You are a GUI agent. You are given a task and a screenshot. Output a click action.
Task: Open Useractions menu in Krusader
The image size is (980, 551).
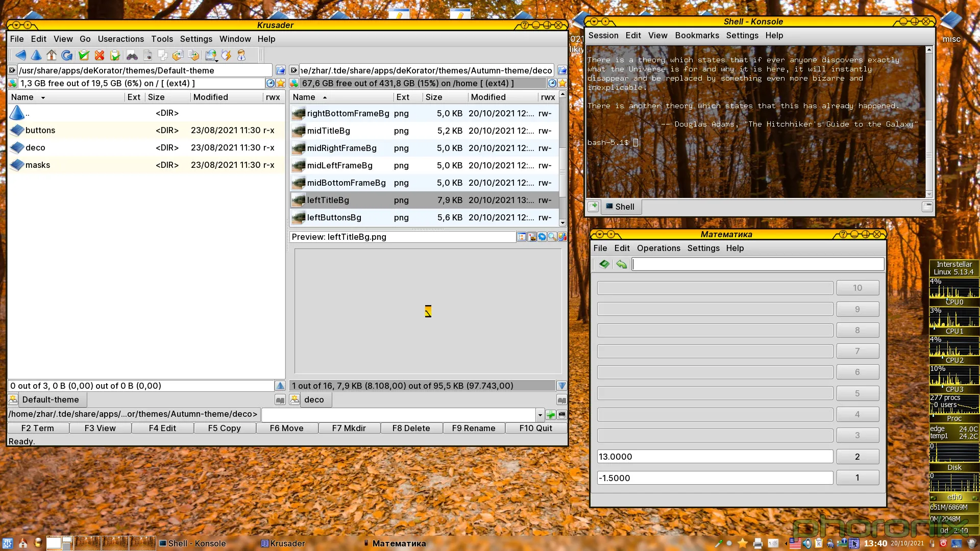point(121,39)
